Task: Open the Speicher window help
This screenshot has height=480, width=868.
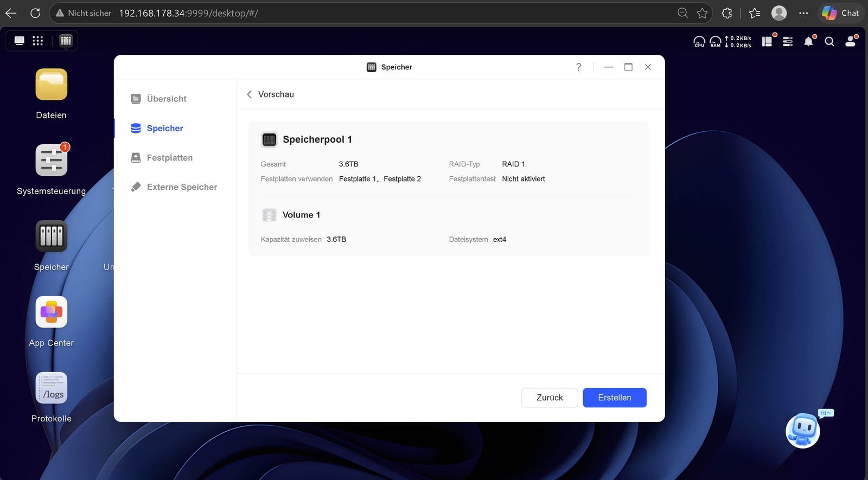Action: 579,67
